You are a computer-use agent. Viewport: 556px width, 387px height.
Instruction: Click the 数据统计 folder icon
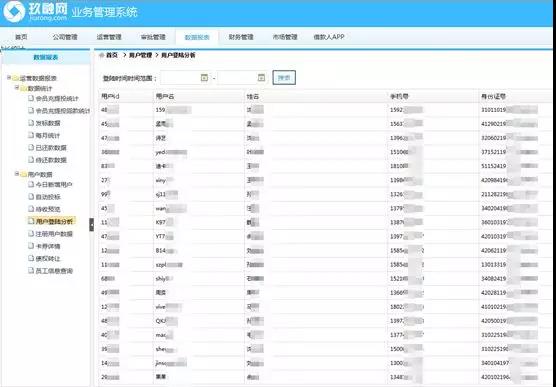pos(23,88)
